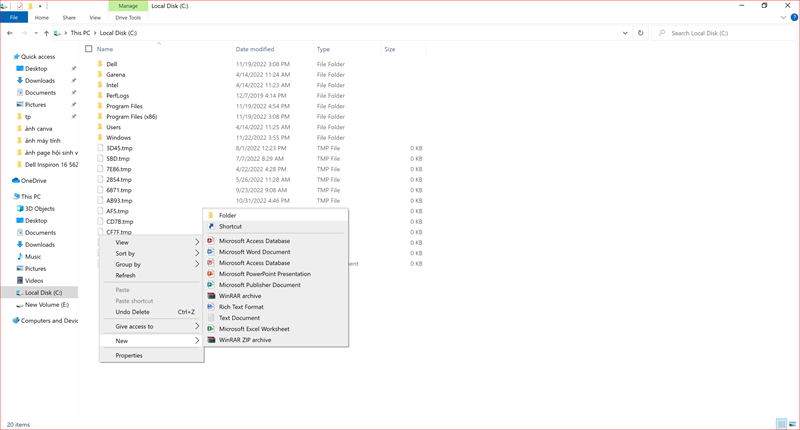Open the File menu button
The height and width of the screenshot is (430, 800).
14,17
